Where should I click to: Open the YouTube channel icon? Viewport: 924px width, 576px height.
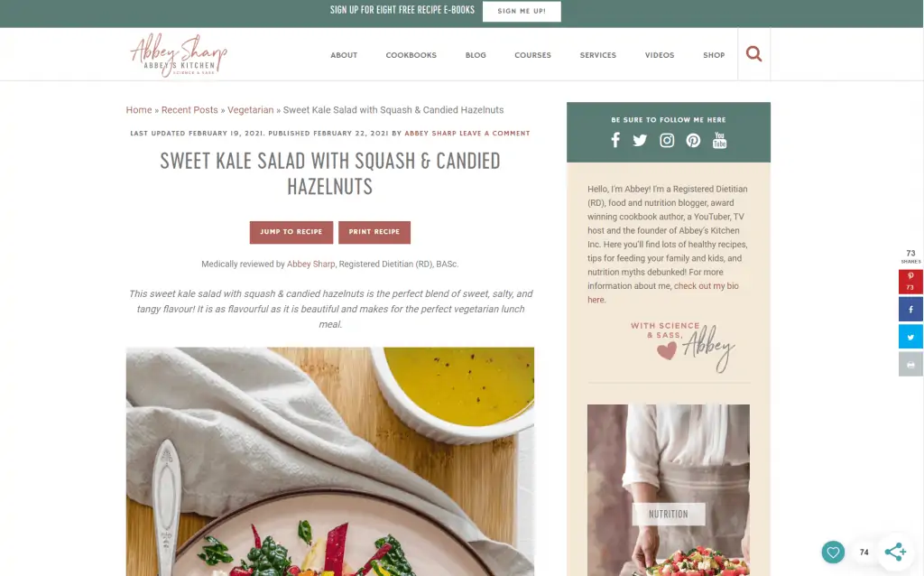tap(719, 140)
